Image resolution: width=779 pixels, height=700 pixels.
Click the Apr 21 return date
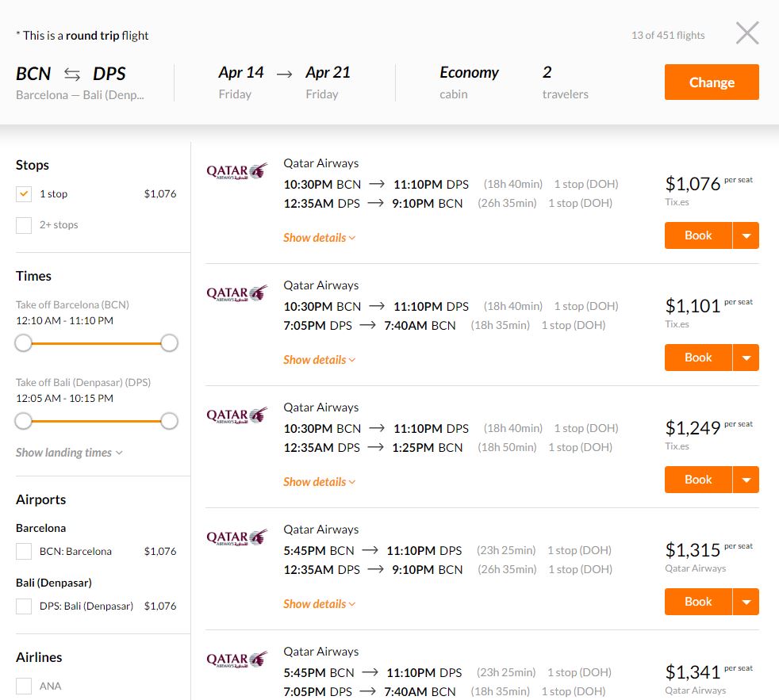(328, 72)
